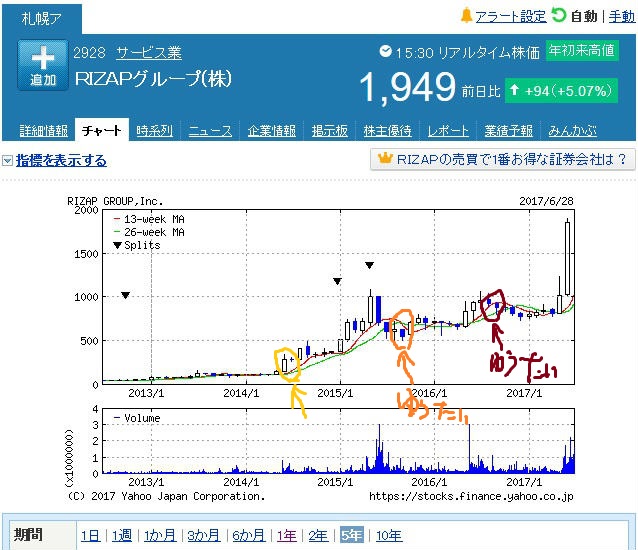Viewport: 638px width, 550px height.
Task: Click the green refresh icon beside 自動
Action: point(559,16)
